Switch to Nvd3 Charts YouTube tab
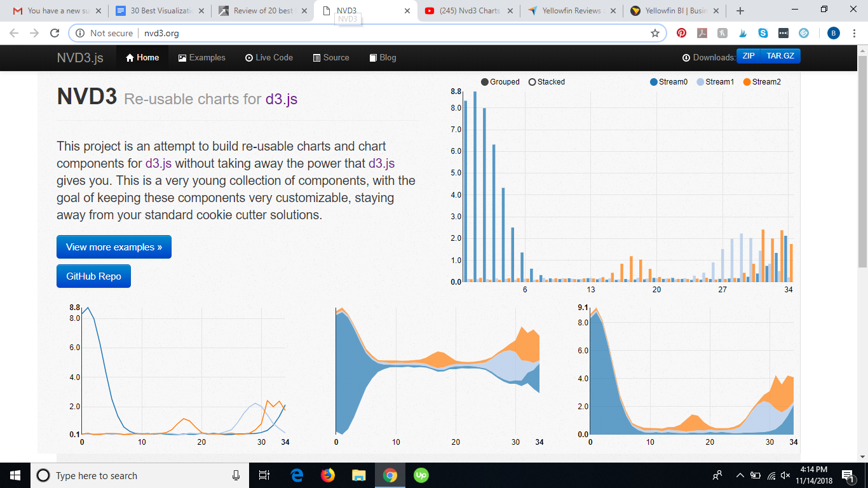Screen dimensions: 868x488 pyautogui.click(x=469, y=11)
